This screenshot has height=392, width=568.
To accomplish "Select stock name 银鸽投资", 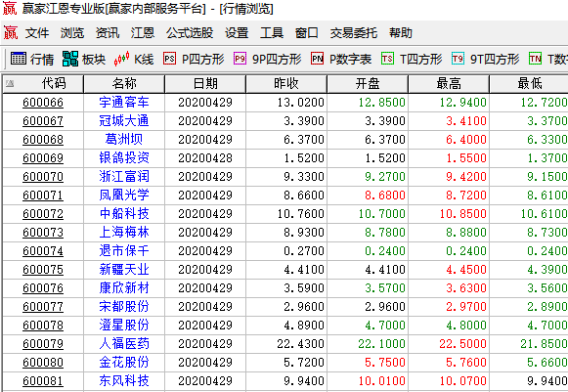I will point(124,158).
